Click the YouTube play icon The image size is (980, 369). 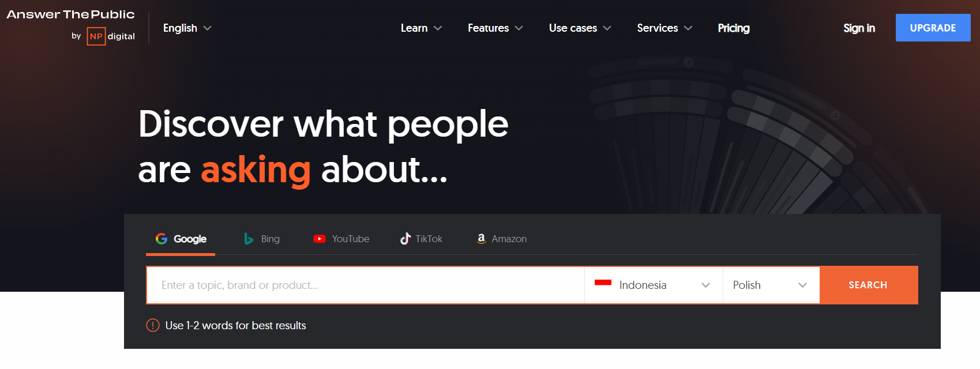click(x=320, y=239)
